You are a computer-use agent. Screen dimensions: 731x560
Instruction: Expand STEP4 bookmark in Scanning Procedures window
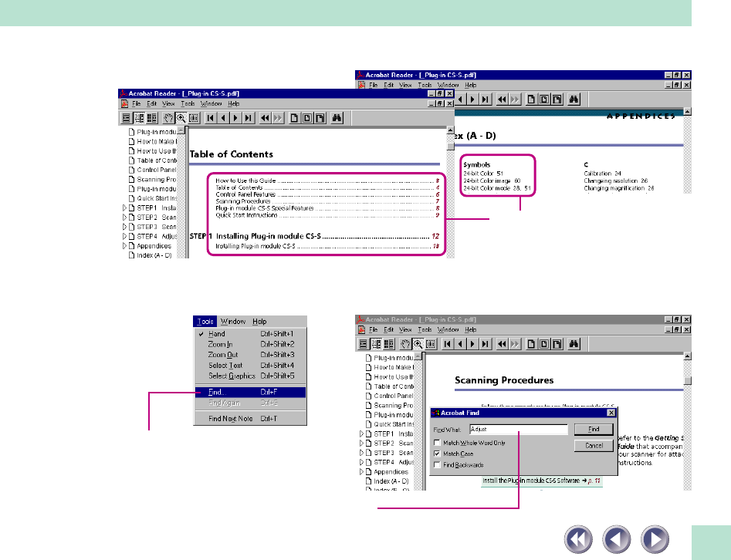361,462
